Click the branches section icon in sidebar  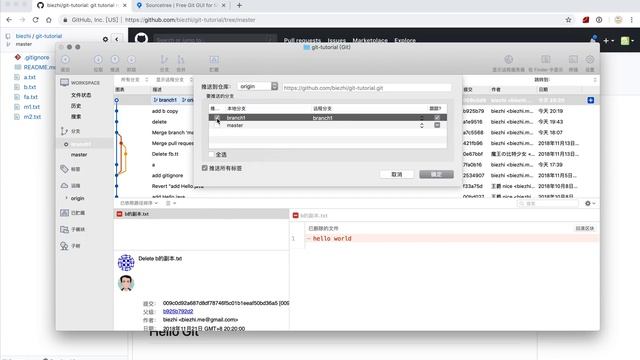(64, 131)
